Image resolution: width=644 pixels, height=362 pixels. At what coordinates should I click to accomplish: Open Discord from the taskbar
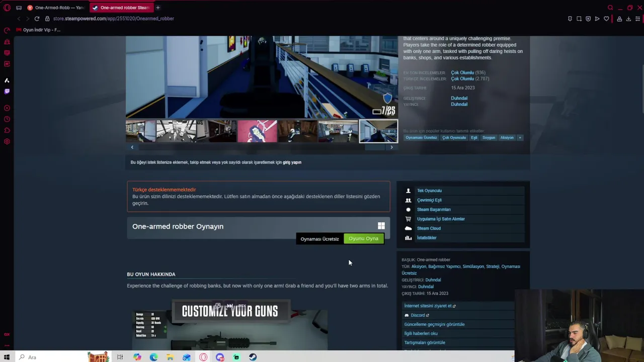click(x=220, y=357)
